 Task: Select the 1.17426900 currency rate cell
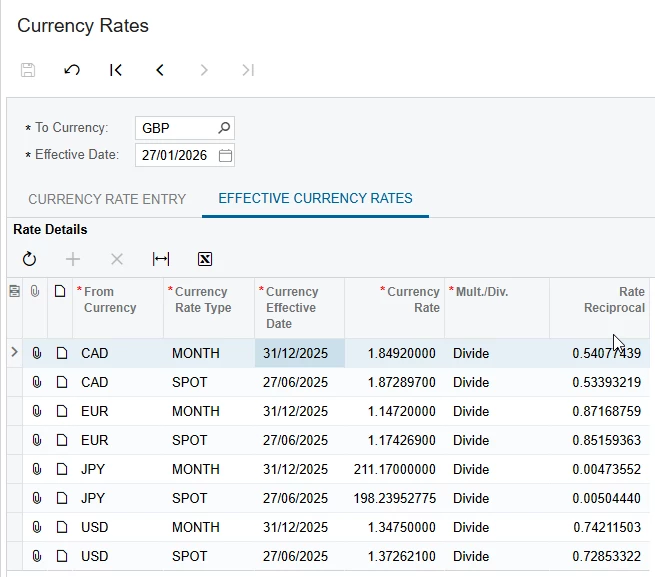395,440
